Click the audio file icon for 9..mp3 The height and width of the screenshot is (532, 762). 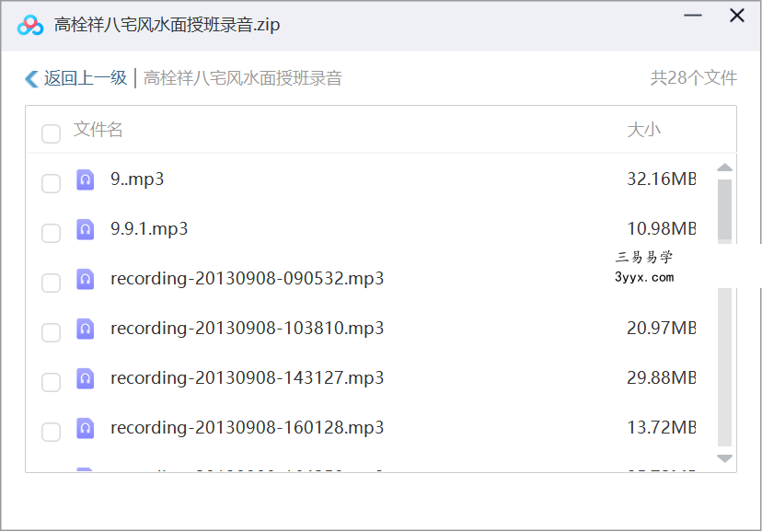[x=85, y=179]
